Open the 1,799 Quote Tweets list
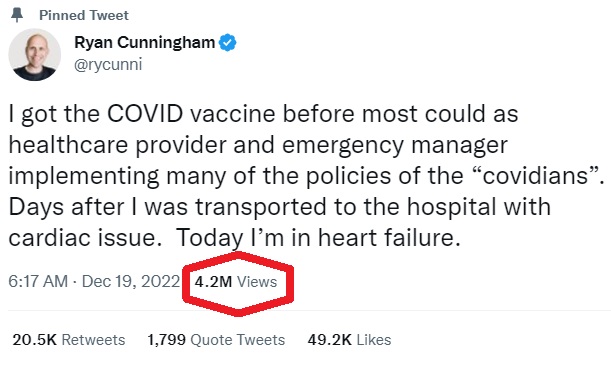Image resolution: width=611 pixels, height=366 pixels. [x=216, y=340]
